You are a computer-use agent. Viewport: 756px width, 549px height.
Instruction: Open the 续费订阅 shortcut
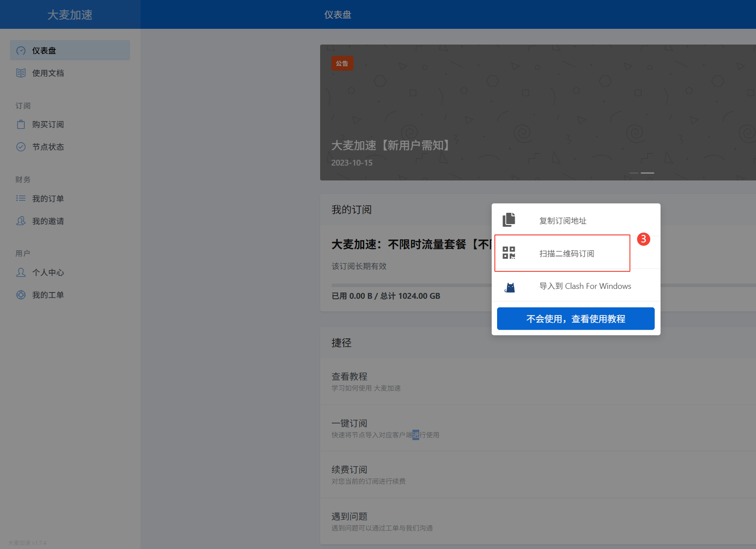349,470
